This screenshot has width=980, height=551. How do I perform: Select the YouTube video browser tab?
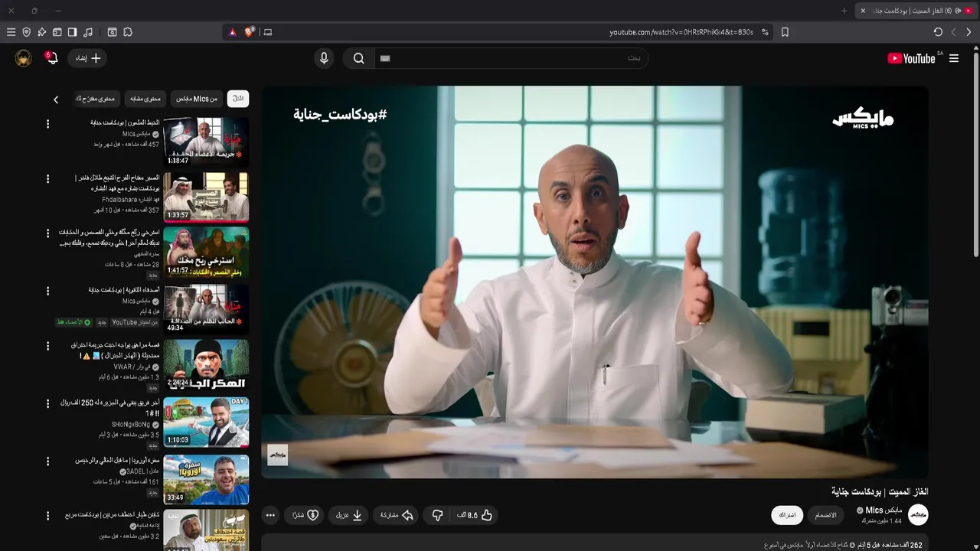(x=916, y=11)
